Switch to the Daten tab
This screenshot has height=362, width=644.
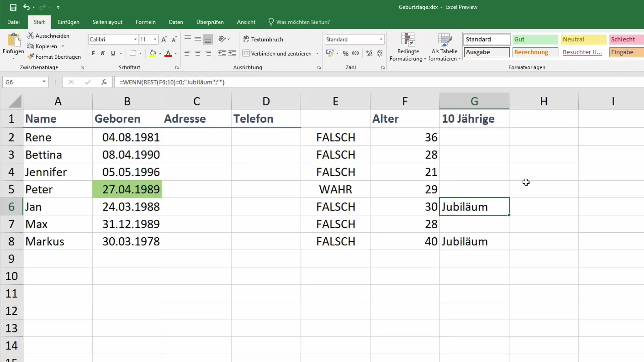pos(176,22)
